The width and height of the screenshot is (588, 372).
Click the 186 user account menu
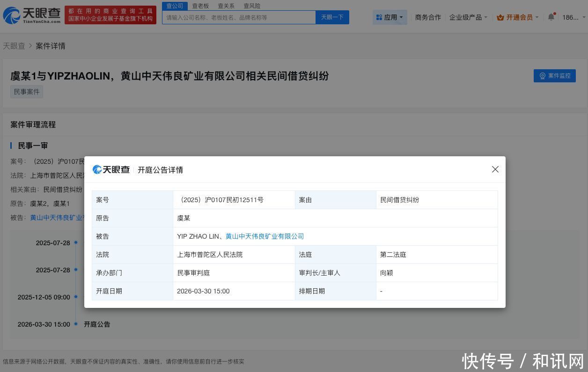(570, 17)
